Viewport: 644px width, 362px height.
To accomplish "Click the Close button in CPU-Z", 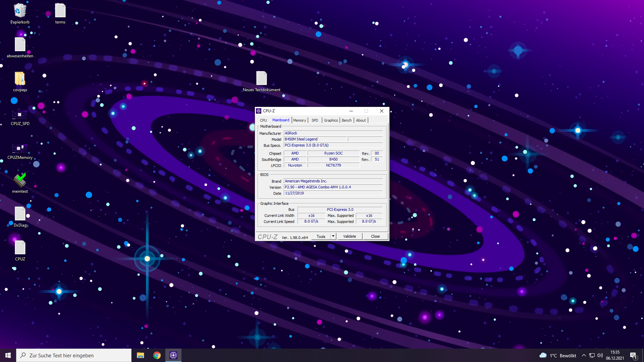I will pos(375,236).
